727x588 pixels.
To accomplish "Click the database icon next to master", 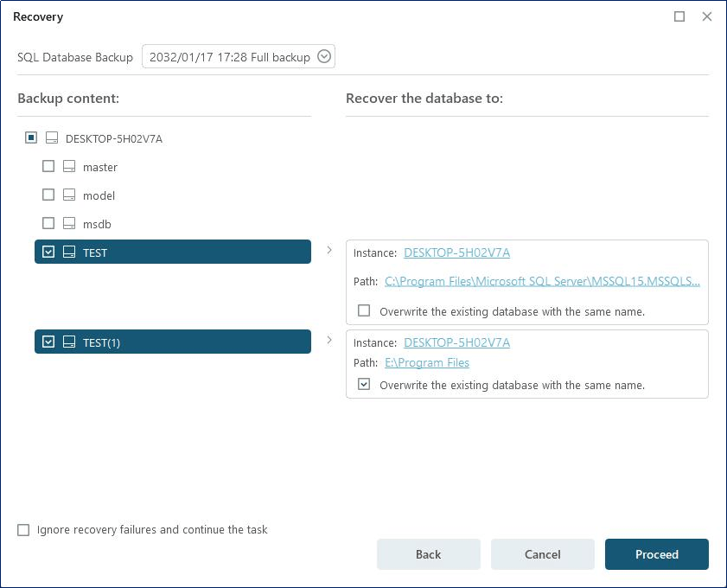I will tap(67, 166).
